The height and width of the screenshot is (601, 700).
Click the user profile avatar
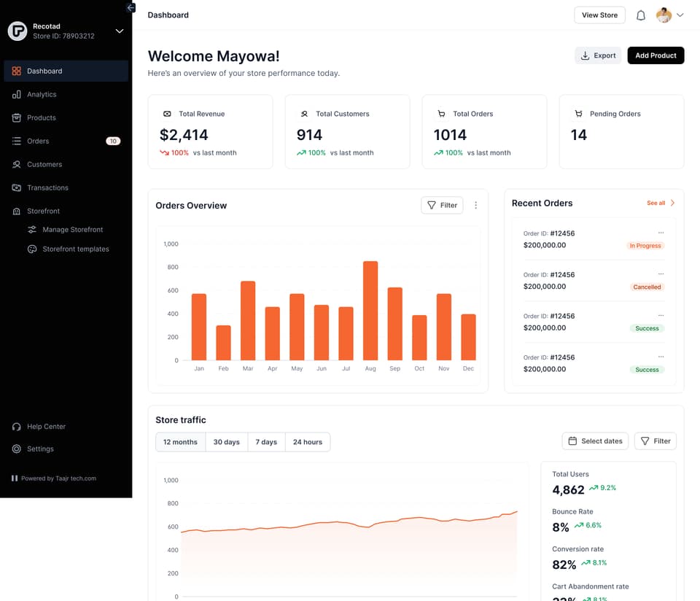(x=664, y=15)
